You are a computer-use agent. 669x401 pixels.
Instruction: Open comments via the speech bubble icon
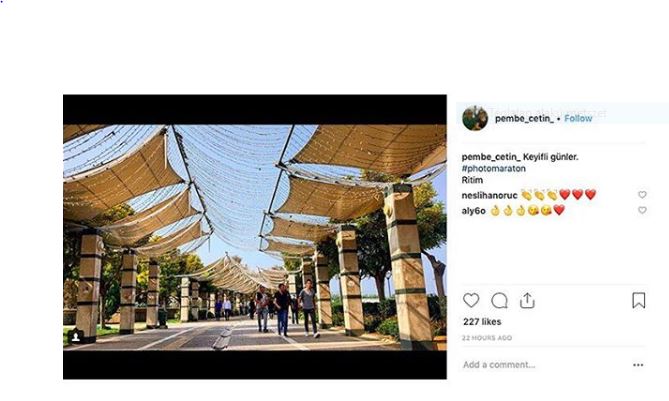pos(499,300)
